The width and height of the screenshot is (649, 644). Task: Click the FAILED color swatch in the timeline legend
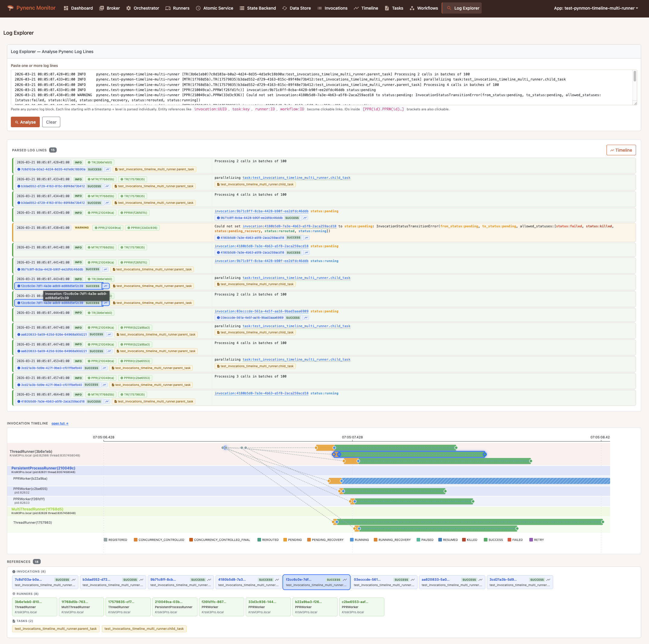coord(510,539)
